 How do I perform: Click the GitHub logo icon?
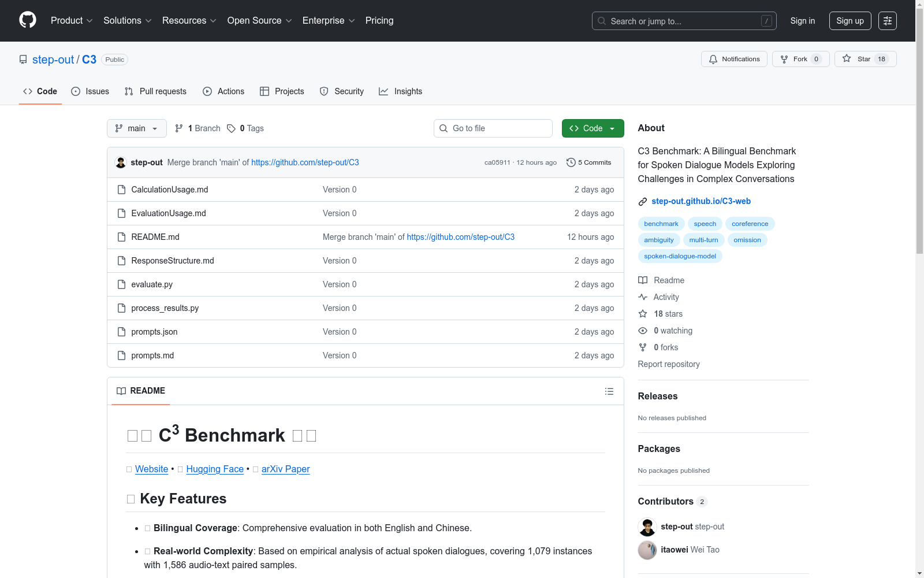[28, 20]
